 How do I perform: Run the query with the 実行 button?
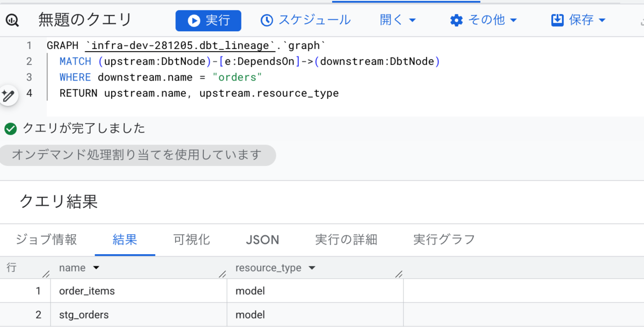(208, 20)
